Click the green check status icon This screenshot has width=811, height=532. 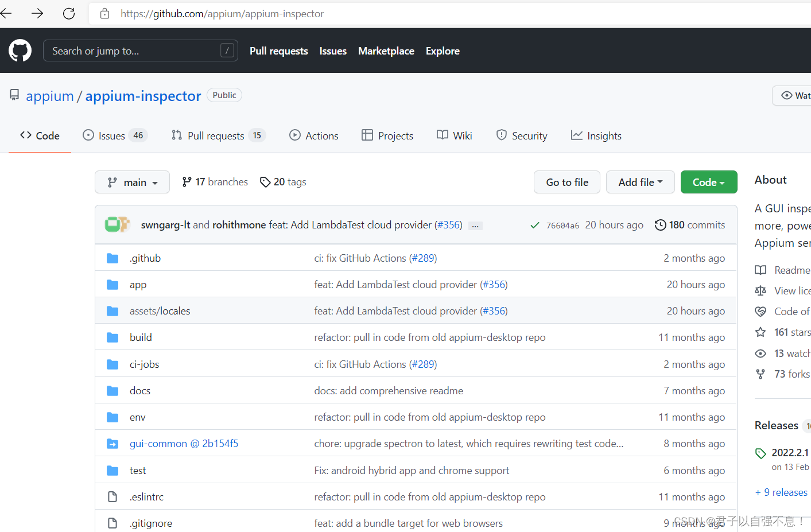click(x=535, y=226)
